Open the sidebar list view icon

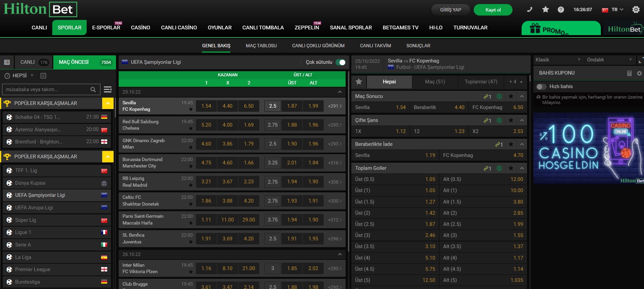[x=7, y=62]
